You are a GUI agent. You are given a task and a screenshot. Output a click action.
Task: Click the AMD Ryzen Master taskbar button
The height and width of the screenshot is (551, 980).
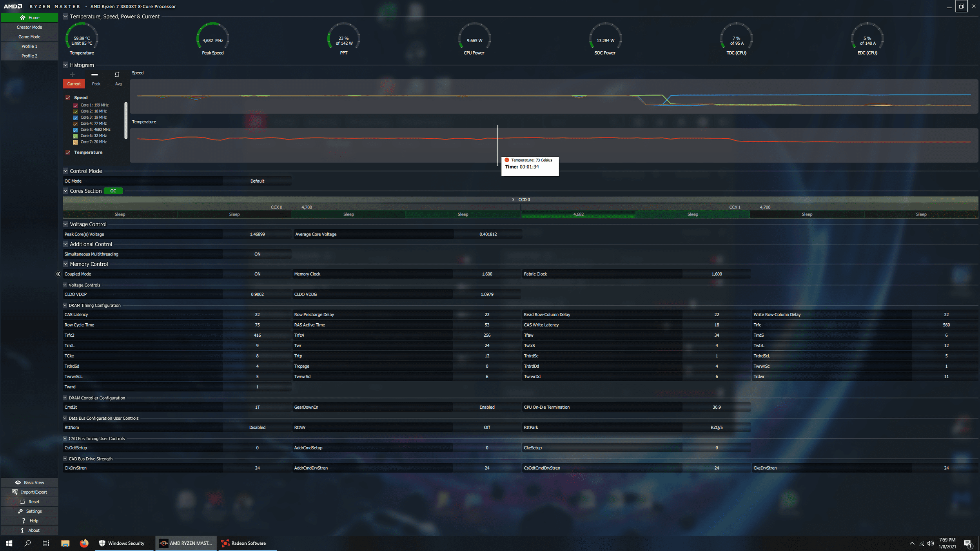point(186,543)
